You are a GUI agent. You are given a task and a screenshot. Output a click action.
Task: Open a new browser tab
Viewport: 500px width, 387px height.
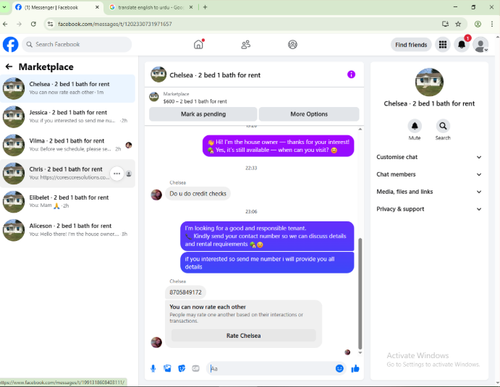pyautogui.click(x=205, y=7)
